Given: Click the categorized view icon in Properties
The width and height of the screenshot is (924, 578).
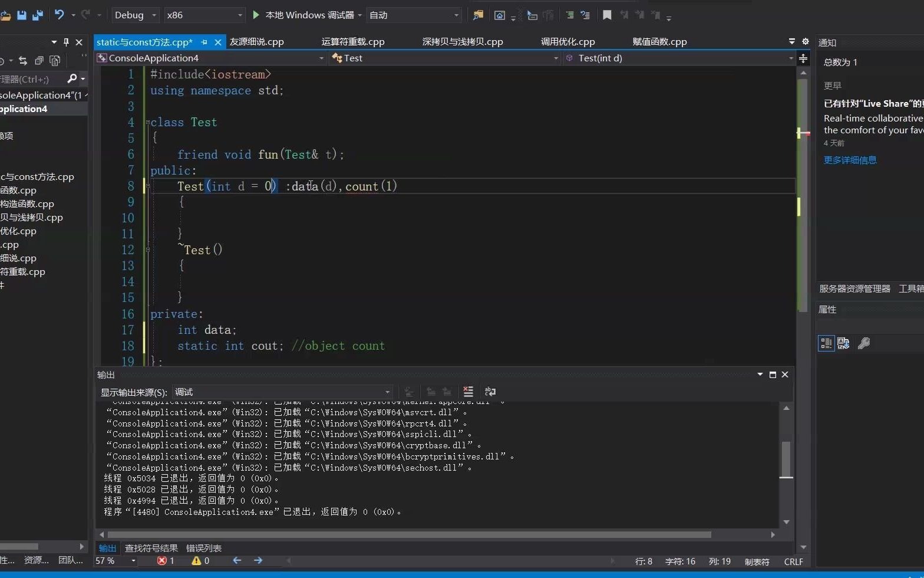Looking at the screenshot, I should tap(826, 343).
